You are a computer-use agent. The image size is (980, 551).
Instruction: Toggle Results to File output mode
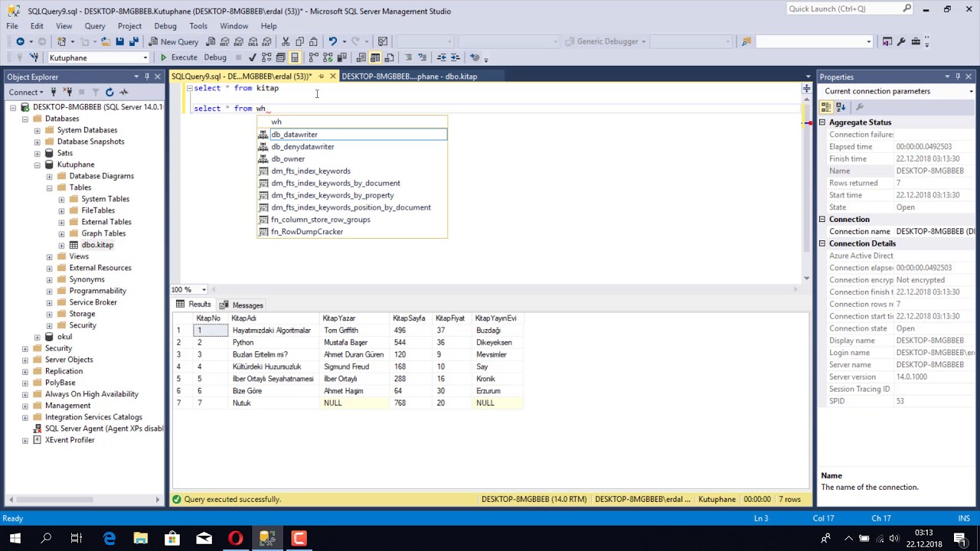tap(389, 57)
